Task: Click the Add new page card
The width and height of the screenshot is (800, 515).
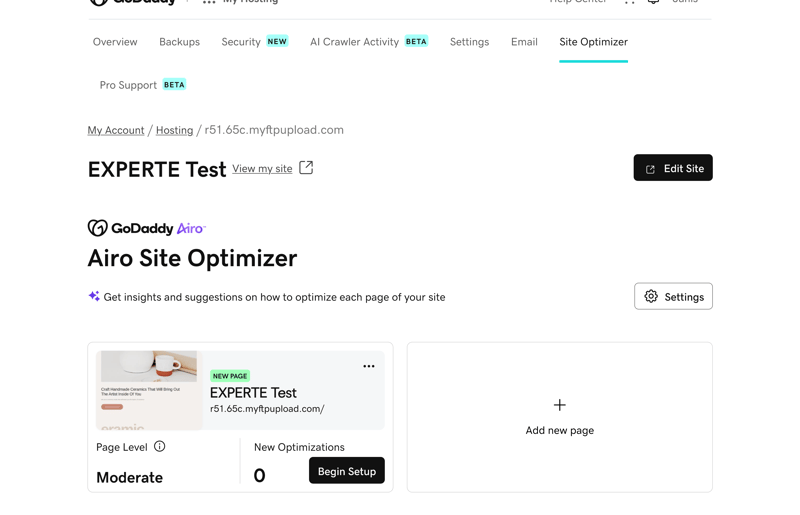Action: pyautogui.click(x=560, y=418)
